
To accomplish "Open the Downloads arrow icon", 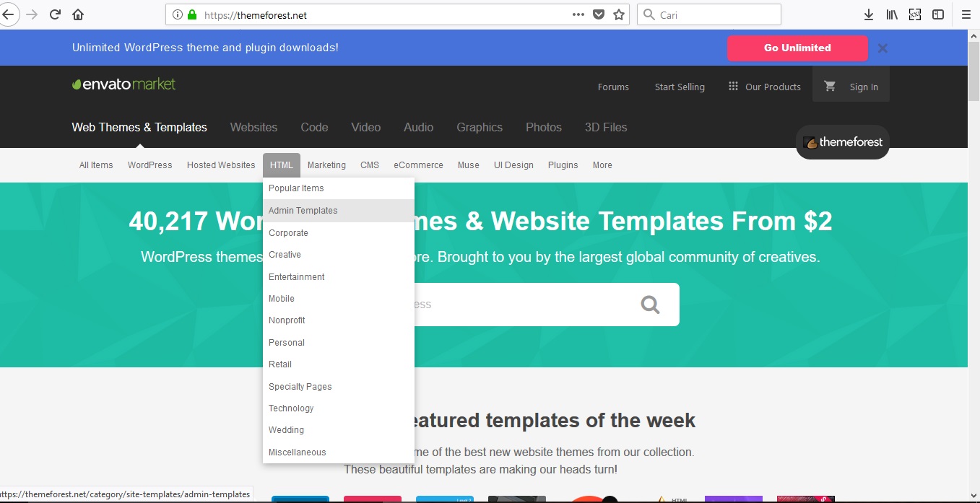I will click(869, 14).
